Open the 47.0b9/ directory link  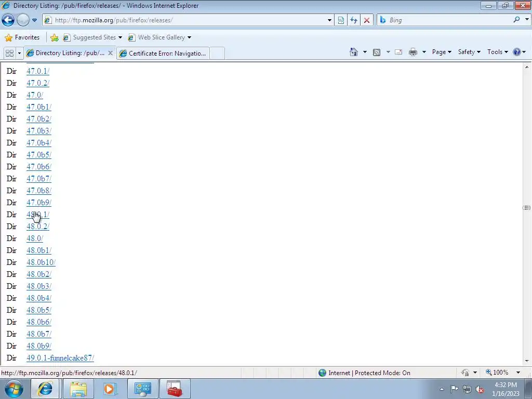point(39,203)
